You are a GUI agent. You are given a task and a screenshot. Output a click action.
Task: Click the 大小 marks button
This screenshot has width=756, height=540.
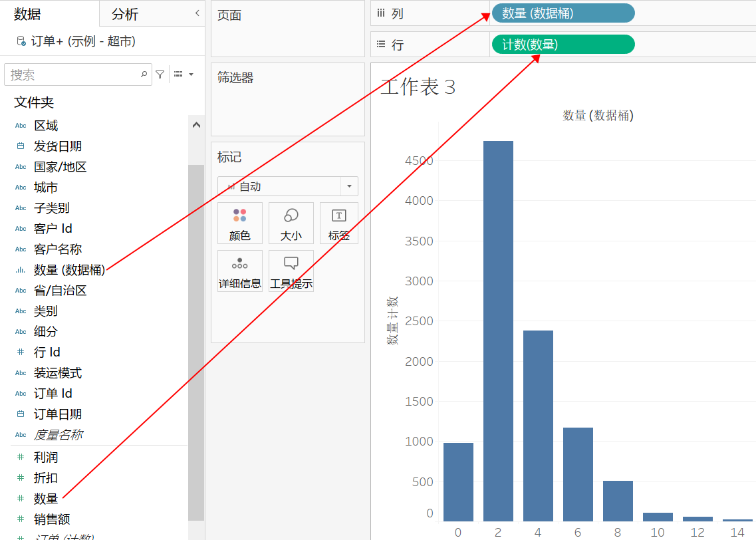coord(291,223)
